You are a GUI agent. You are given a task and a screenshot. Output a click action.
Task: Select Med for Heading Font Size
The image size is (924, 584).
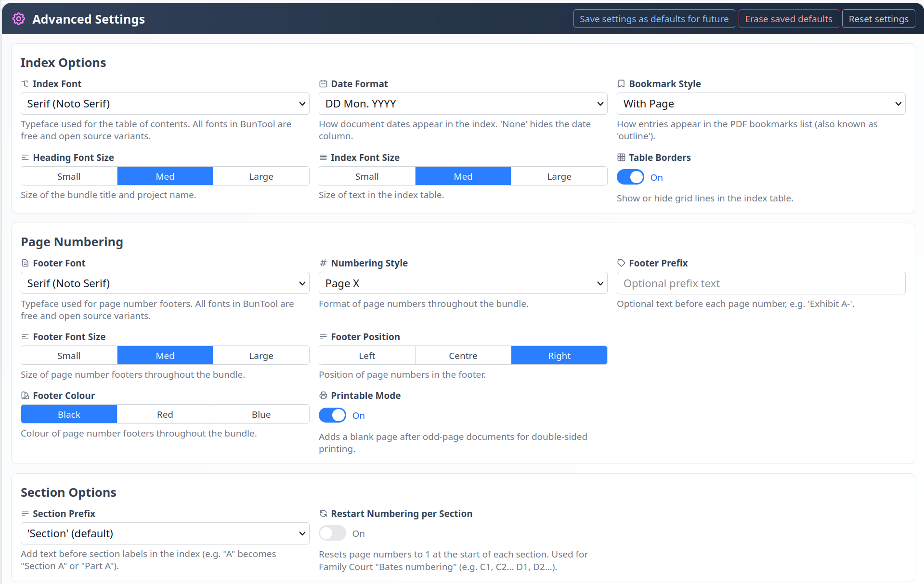coord(165,176)
